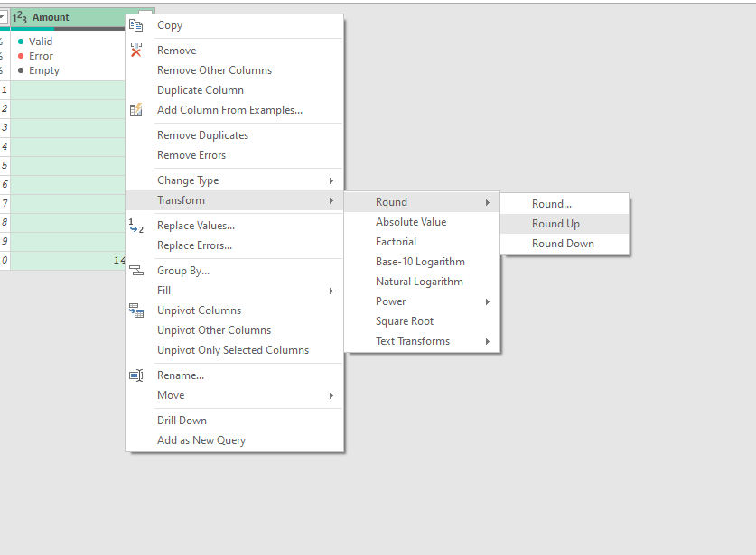Select Remove Duplicates
The image size is (756, 555).
tap(234, 135)
